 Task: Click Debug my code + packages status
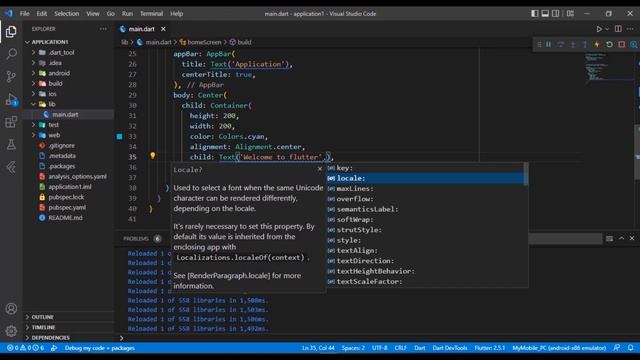[x=99, y=348]
